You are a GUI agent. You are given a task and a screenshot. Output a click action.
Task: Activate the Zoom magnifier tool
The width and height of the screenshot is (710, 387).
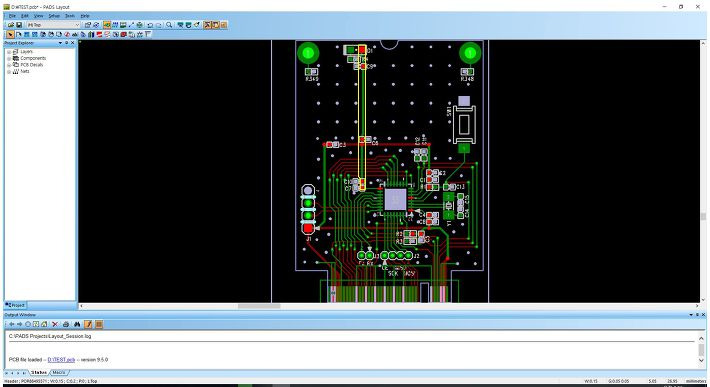pos(169,25)
